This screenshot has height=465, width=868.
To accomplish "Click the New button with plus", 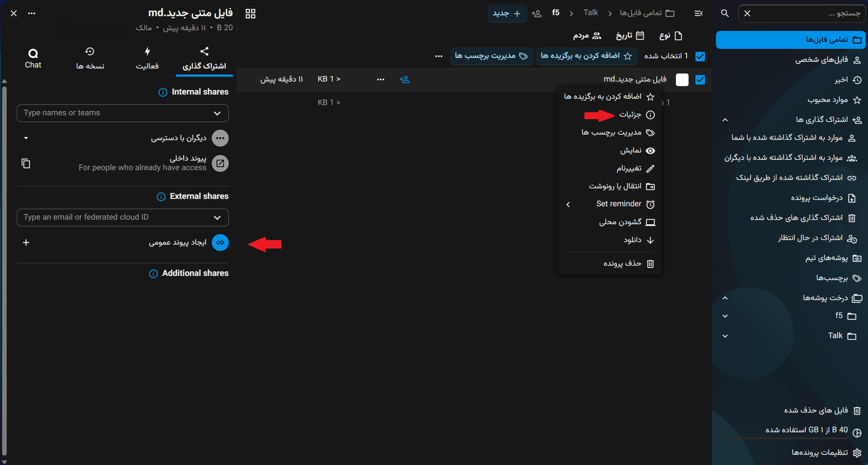I will (x=507, y=14).
